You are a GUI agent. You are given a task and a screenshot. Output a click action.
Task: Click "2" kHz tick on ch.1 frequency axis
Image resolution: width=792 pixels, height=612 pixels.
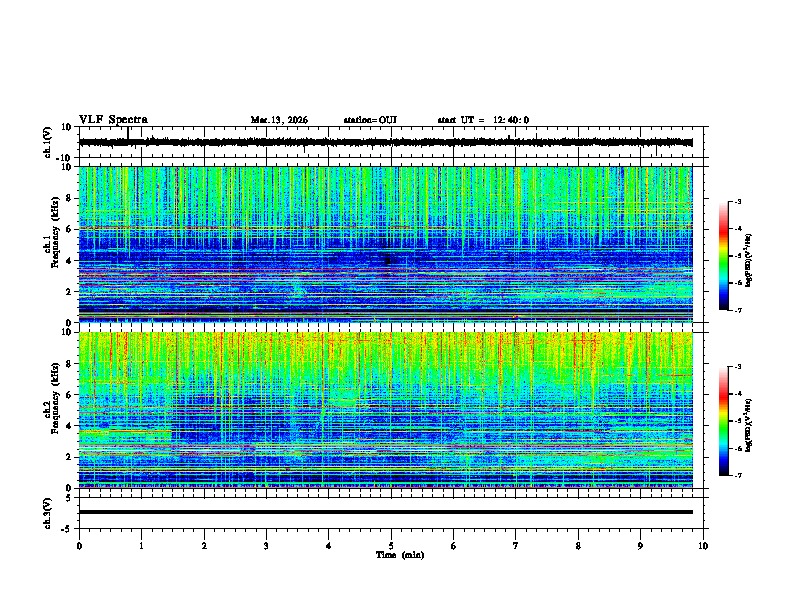[70, 291]
